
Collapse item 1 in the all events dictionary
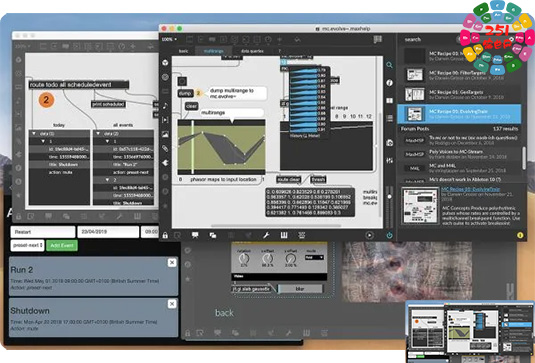coord(107,141)
